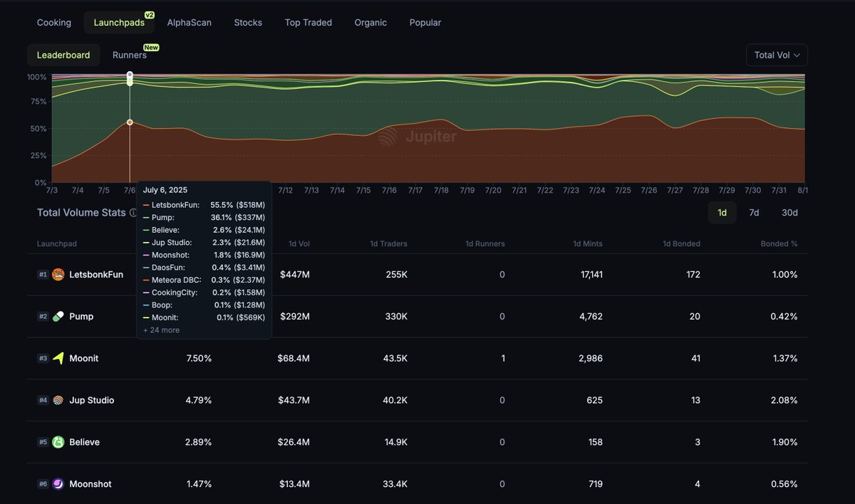855x504 pixels.
Task: Select the Launchpads tab
Action: [119, 23]
